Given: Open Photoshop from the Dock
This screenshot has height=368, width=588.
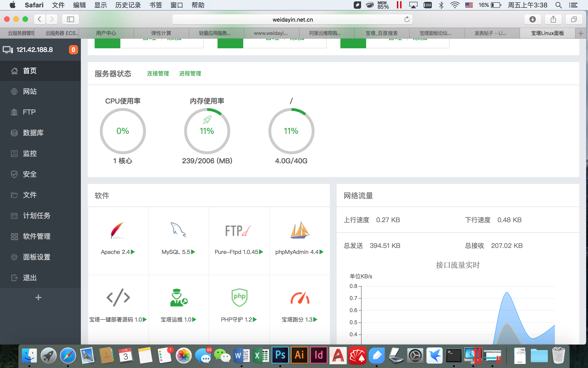Looking at the screenshot, I should tap(280, 355).
